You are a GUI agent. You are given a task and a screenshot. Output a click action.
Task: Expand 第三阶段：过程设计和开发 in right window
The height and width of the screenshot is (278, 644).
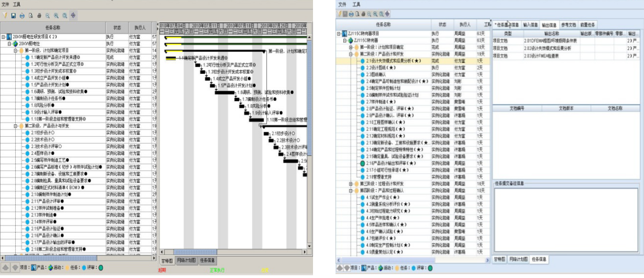pos(351,183)
